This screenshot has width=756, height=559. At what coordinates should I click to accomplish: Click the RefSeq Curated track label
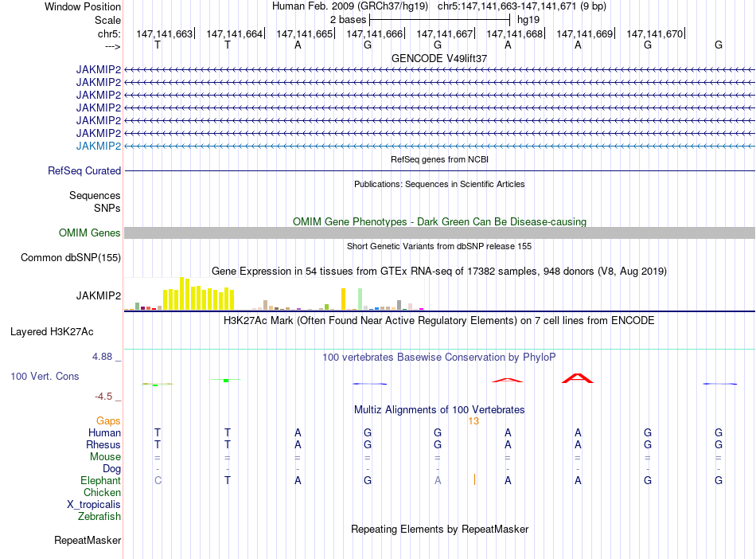click(84, 170)
